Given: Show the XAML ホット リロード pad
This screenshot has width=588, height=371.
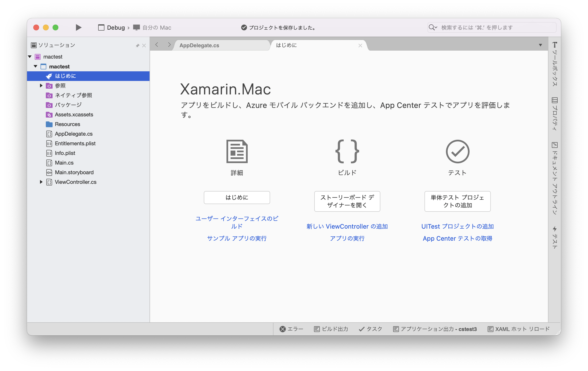Looking at the screenshot, I should click(x=519, y=329).
